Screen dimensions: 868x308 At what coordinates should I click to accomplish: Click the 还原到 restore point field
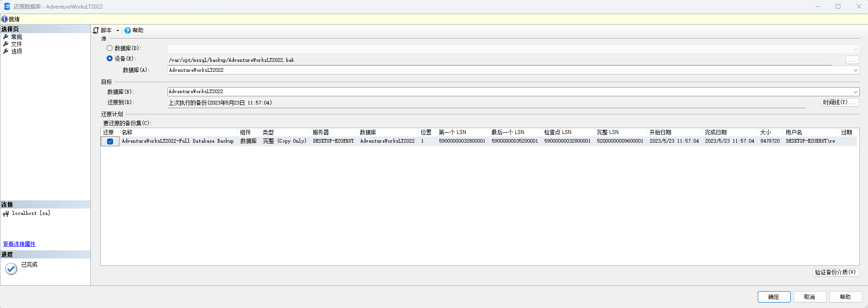pos(487,103)
